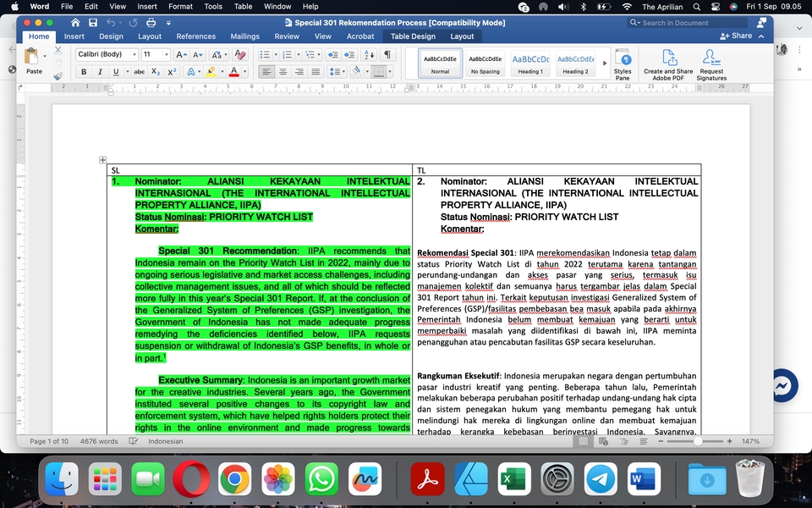Undo the last action
Screen dimensions: 812x508
[110, 23]
